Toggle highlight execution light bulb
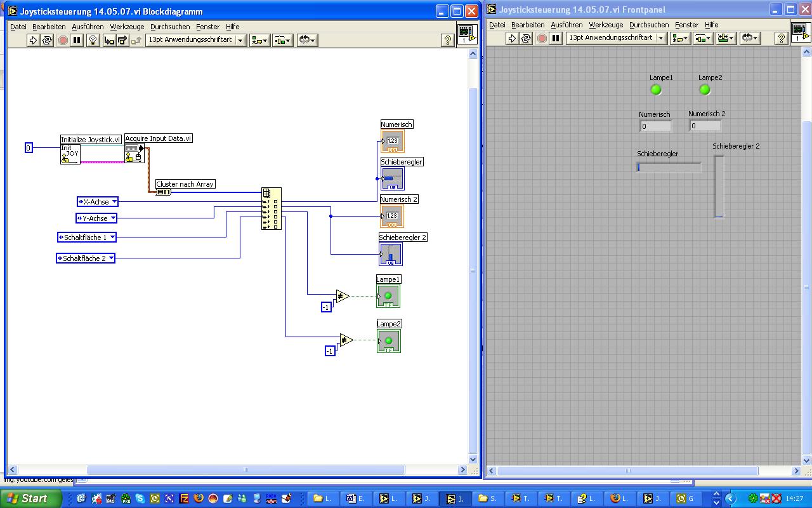This screenshot has width=812, height=508. [93, 40]
